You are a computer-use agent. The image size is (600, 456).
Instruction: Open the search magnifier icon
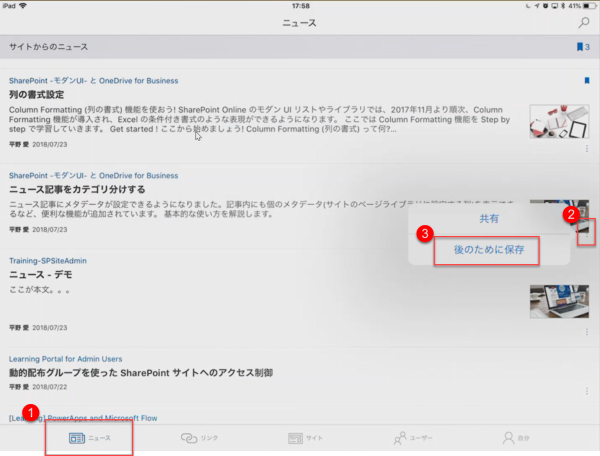pos(584,23)
